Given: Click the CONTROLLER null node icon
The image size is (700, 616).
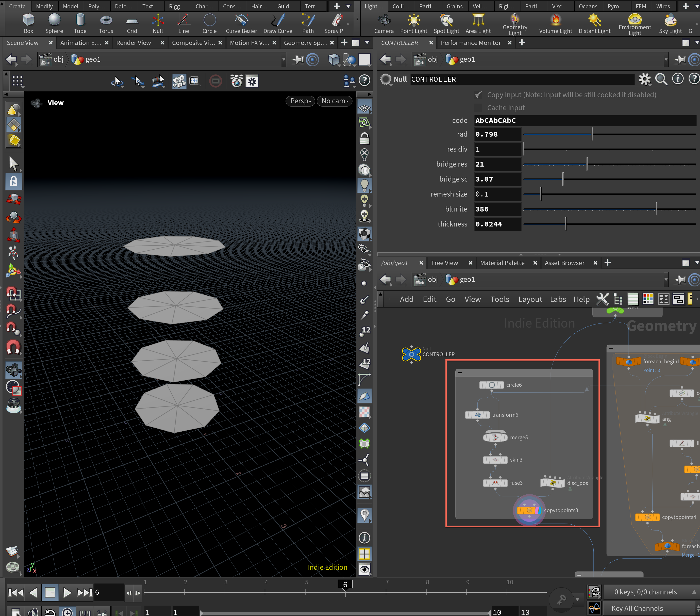Looking at the screenshot, I should coord(411,354).
